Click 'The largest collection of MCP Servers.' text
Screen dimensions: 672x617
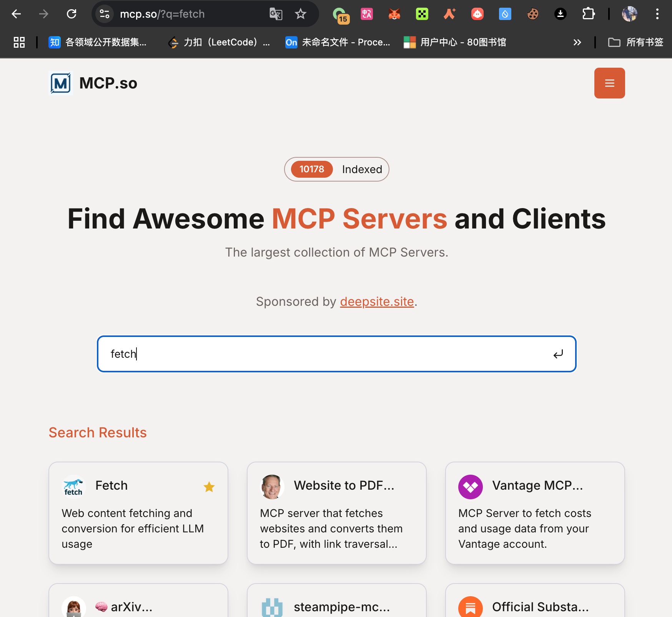pyautogui.click(x=337, y=252)
